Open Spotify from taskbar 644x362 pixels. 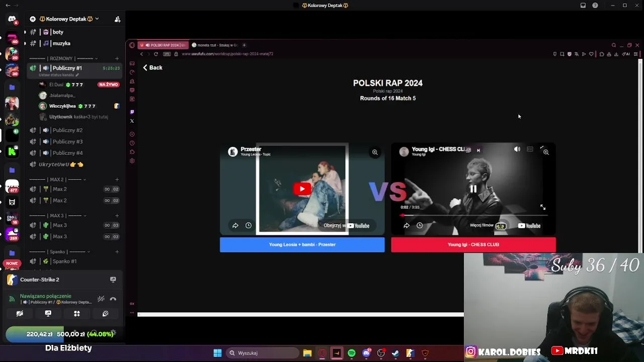point(352,353)
